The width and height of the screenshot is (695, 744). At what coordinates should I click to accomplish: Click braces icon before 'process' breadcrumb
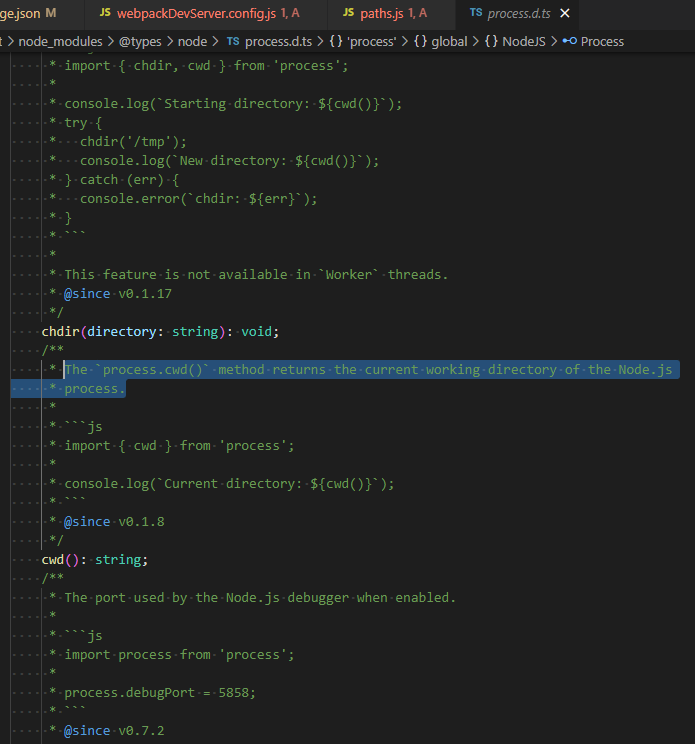336,41
